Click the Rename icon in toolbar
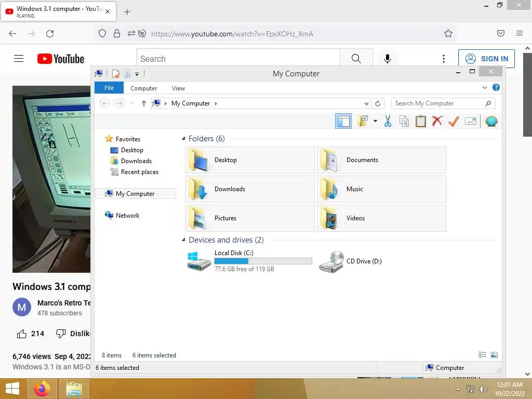532x399 pixels. pos(471,121)
